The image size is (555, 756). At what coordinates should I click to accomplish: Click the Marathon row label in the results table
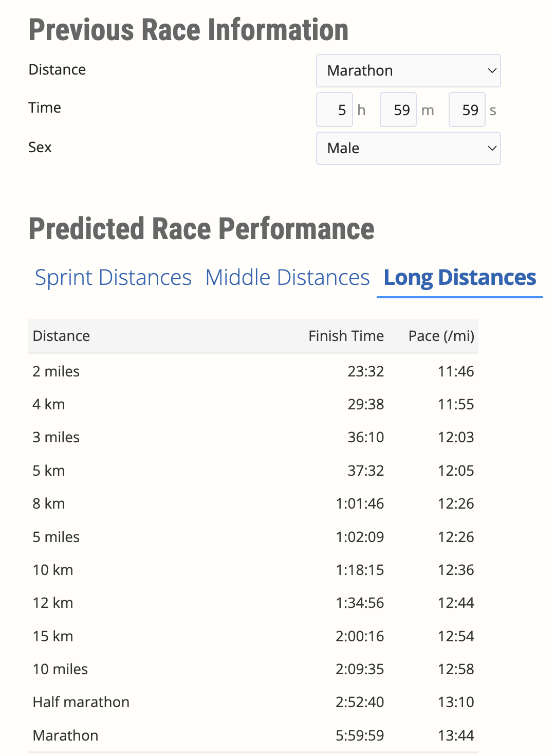point(65,735)
